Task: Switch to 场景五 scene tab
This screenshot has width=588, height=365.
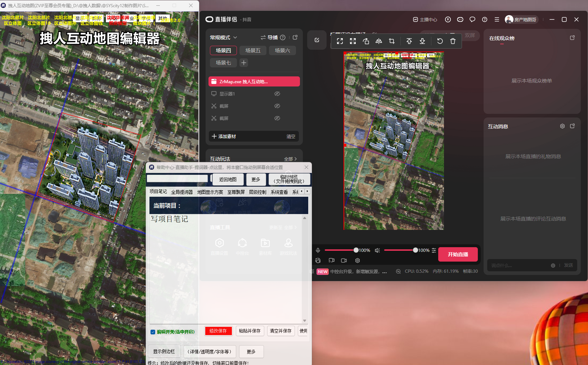Action: click(x=253, y=50)
